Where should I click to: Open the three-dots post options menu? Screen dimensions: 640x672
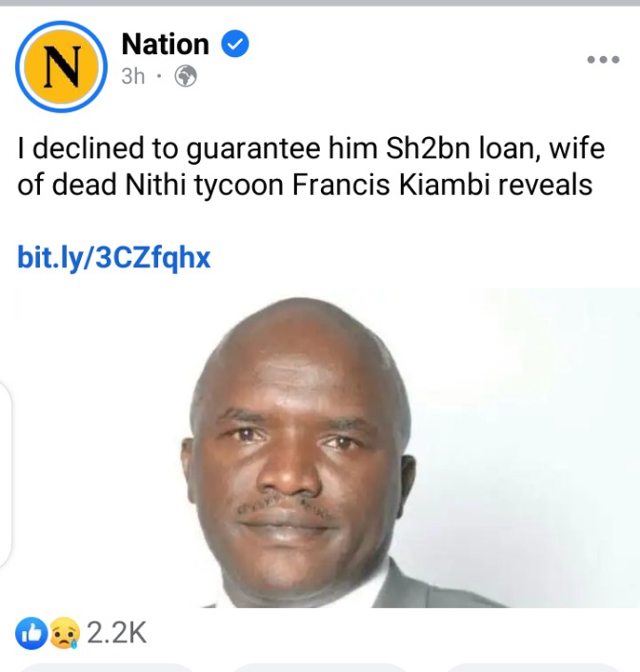pos(603,60)
